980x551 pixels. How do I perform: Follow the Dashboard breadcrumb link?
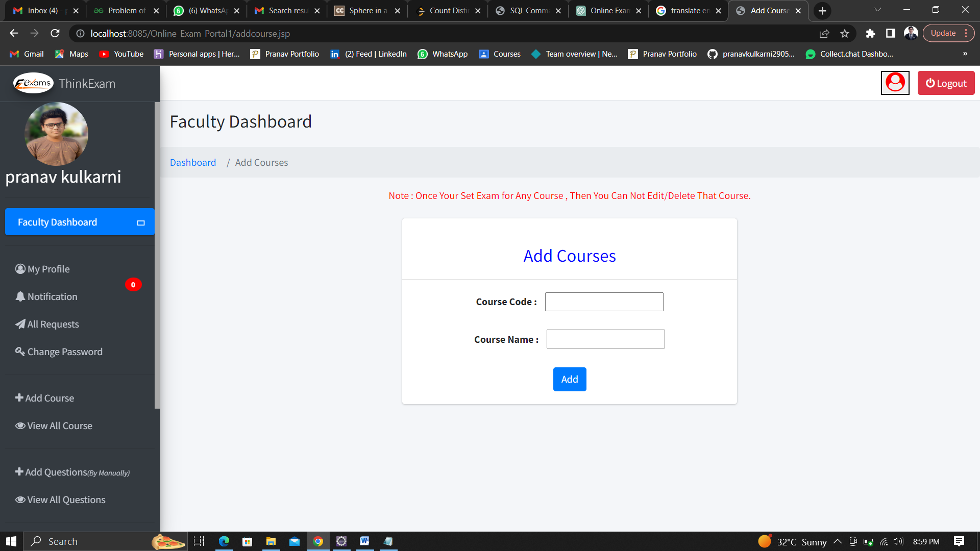193,162
